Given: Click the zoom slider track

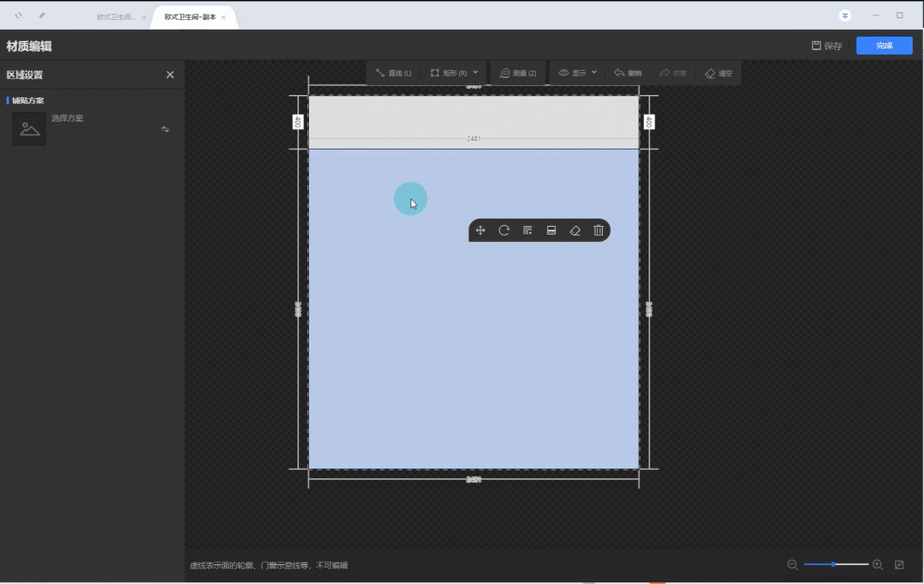Looking at the screenshot, I should [836, 565].
